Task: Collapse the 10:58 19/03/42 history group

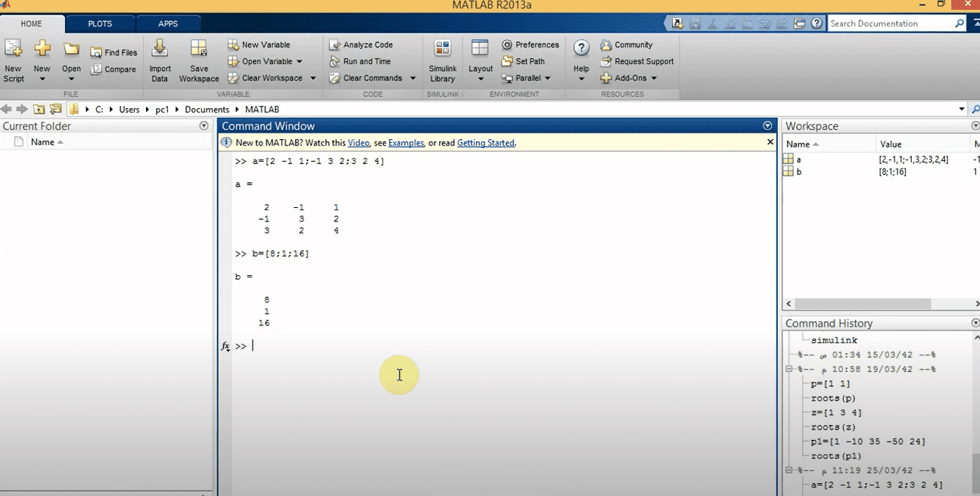Action: [x=789, y=370]
